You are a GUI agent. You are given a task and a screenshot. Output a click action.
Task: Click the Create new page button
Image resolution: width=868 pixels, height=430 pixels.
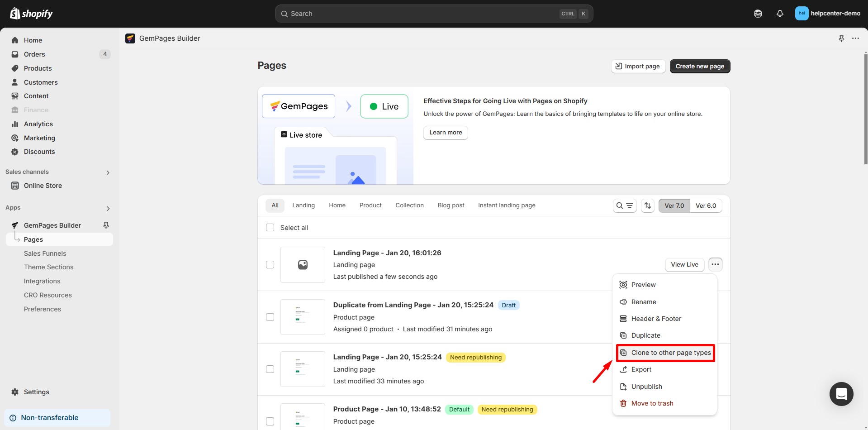(699, 66)
